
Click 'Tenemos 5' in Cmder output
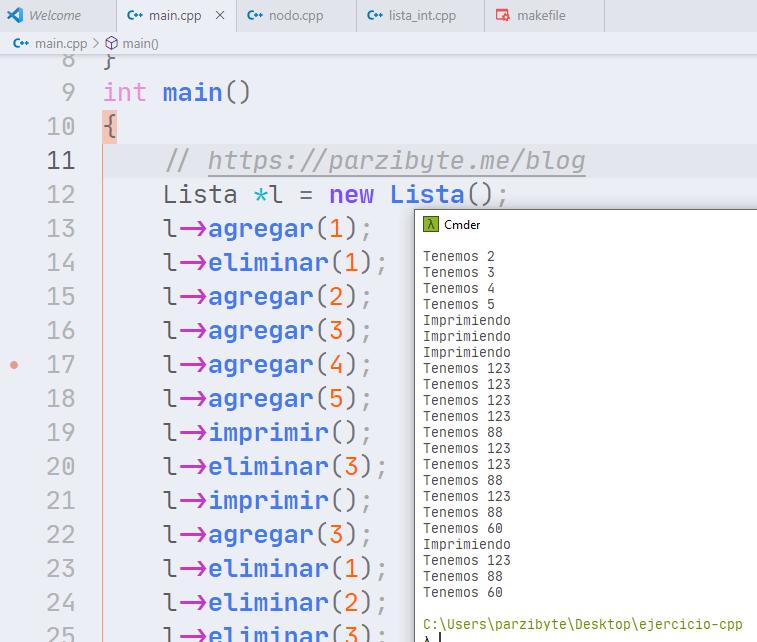pyautogui.click(x=459, y=305)
